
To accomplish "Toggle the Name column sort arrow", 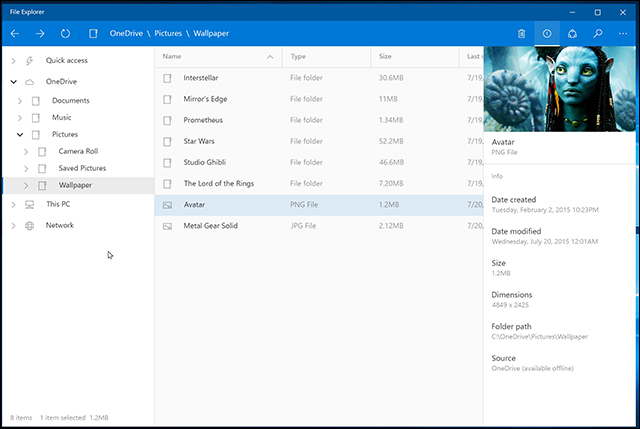I will [270, 57].
